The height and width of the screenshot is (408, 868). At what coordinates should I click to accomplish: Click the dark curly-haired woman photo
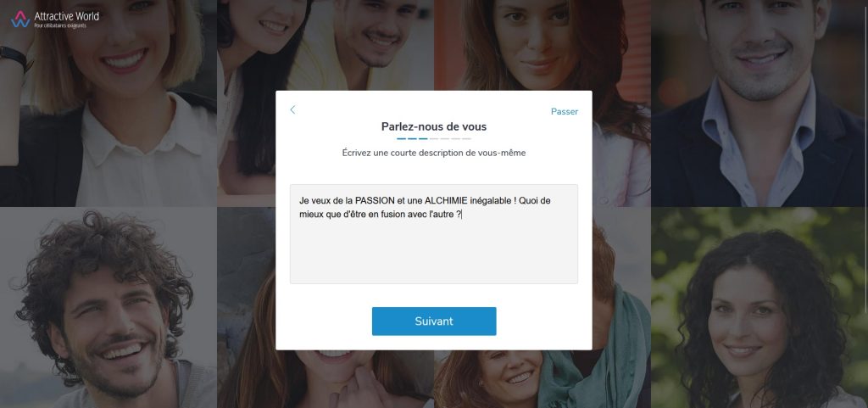(x=759, y=308)
